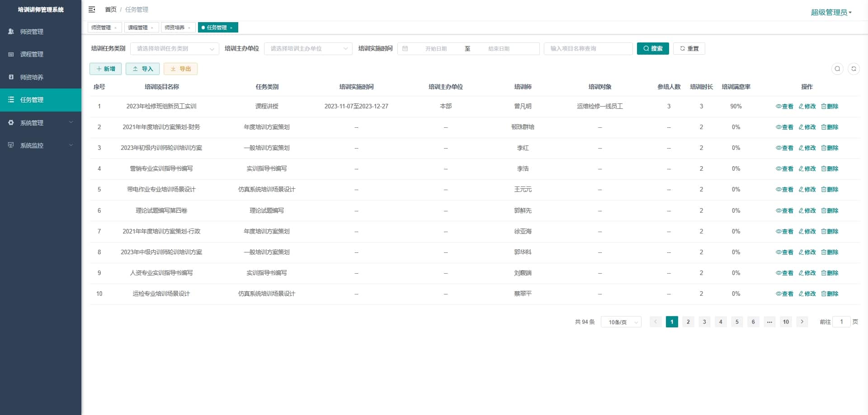
Task: Edit row 8 (2023年中级内训师轮训培训方案)
Action: click(807, 252)
